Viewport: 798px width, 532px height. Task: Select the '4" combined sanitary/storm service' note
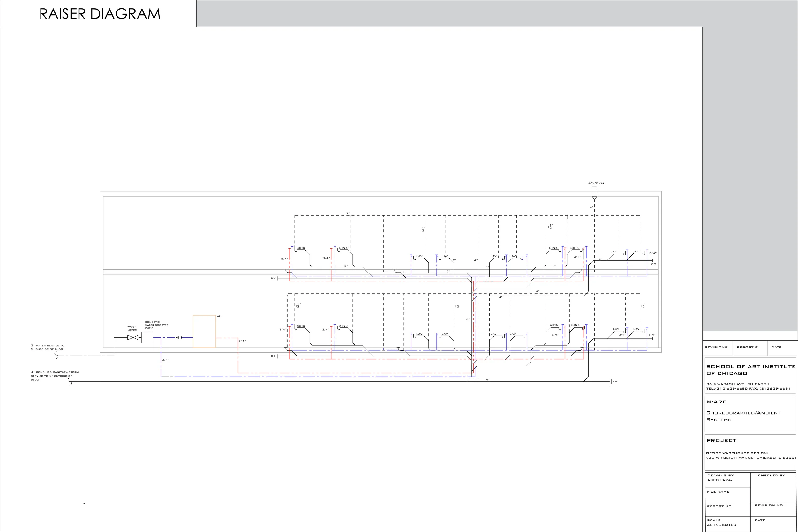(x=55, y=376)
